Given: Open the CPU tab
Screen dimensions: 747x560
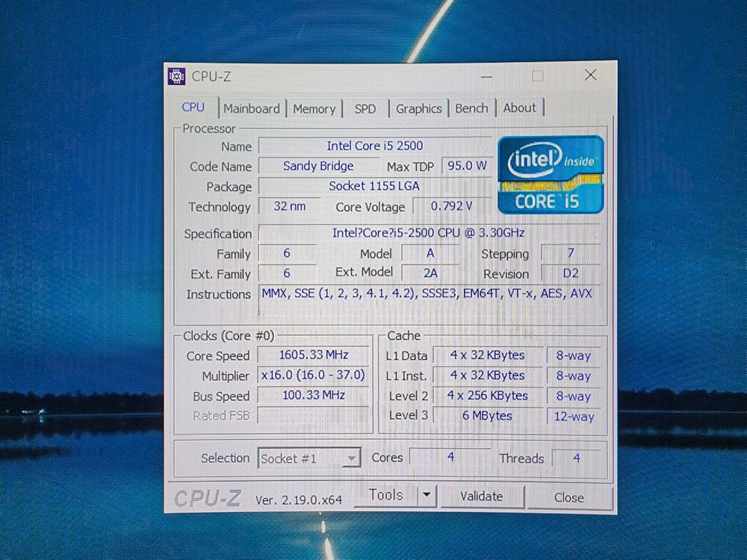Looking at the screenshot, I should pyautogui.click(x=193, y=108).
